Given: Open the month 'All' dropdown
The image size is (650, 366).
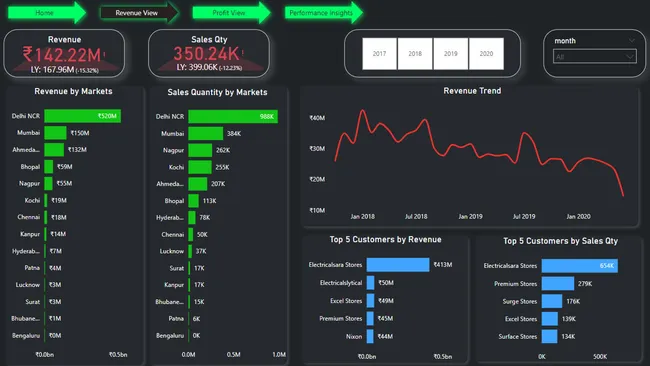Looking at the screenshot, I should point(595,56).
